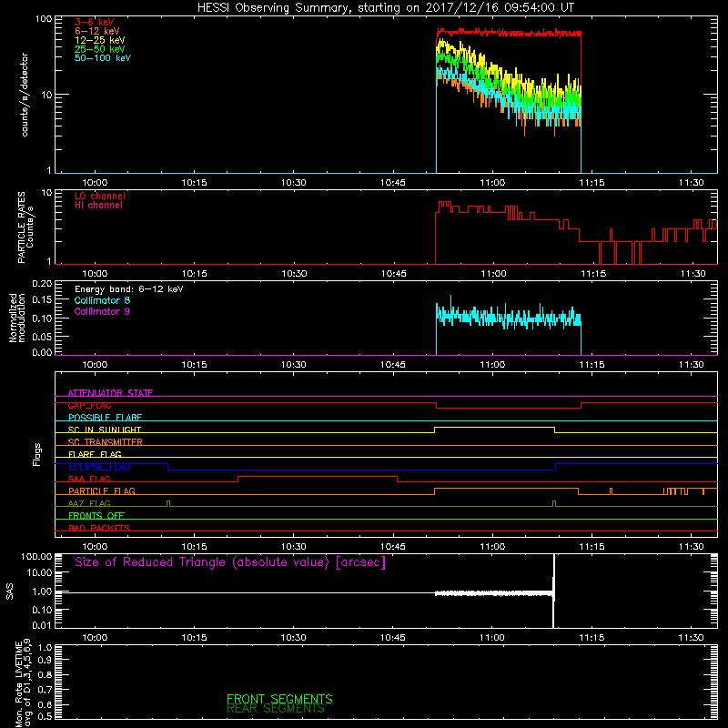Click the 100.00 value on SAS axis
This screenshot has height=728, width=728.
[x=35, y=556]
